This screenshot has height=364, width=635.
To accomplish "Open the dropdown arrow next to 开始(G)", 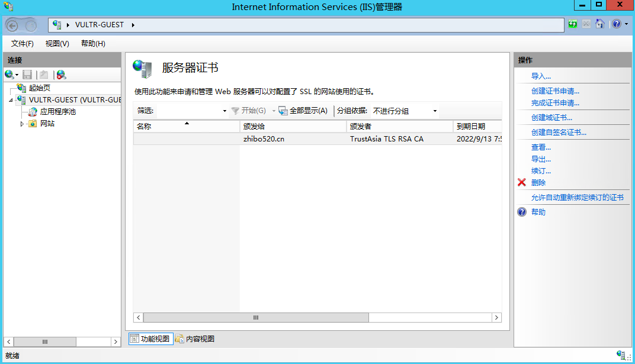I will pos(274,111).
